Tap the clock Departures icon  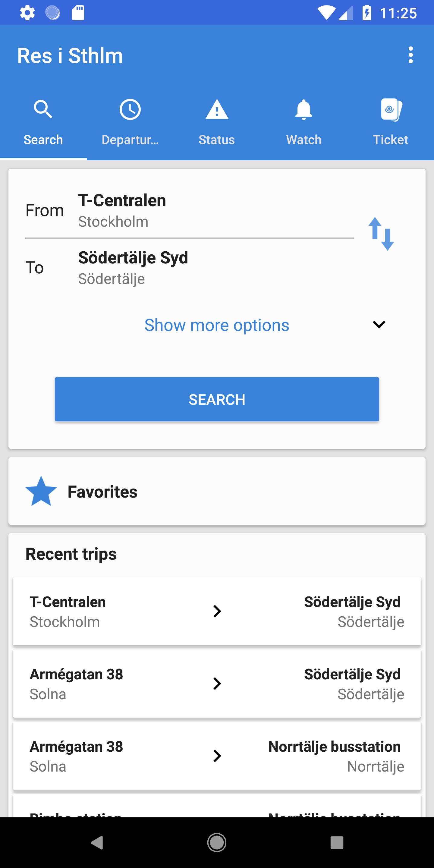pos(130,109)
